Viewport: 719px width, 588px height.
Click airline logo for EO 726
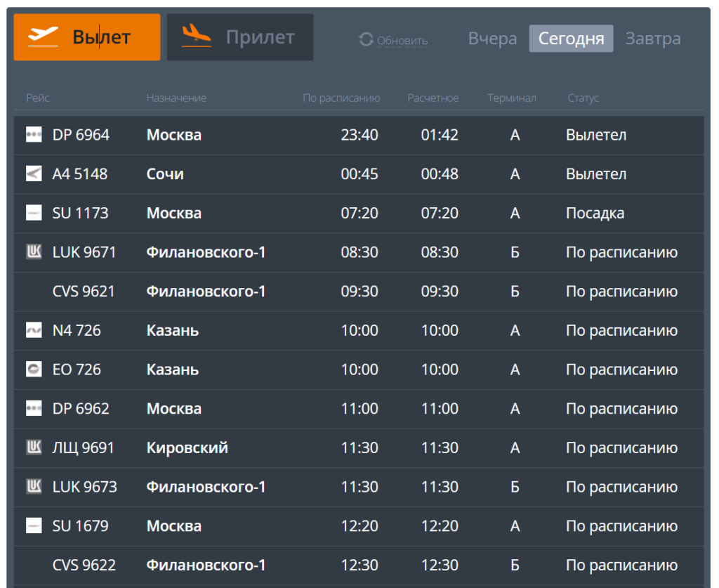click(34, 370)
